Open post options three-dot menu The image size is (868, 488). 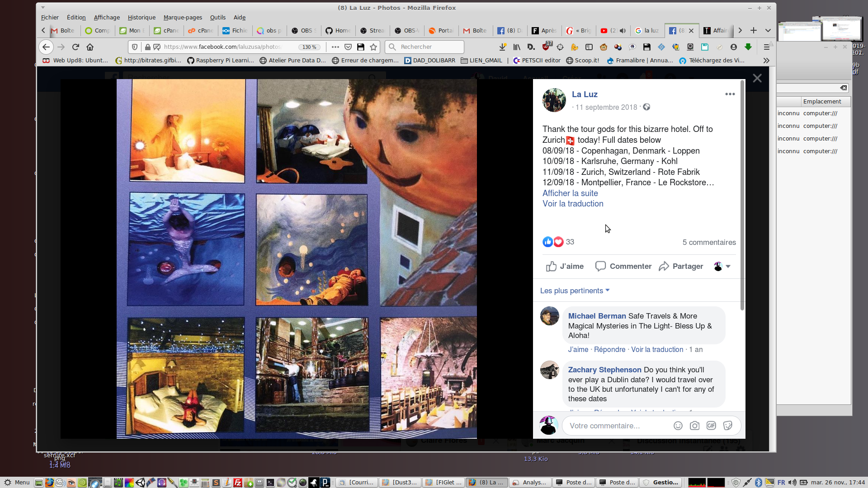click(x=730, y=94)
